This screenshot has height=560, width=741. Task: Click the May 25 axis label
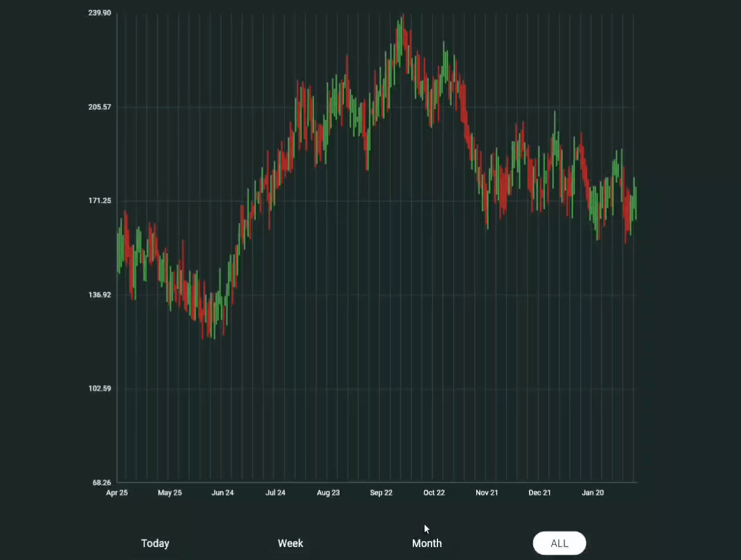pyautogui.click(x=170, y=492)
